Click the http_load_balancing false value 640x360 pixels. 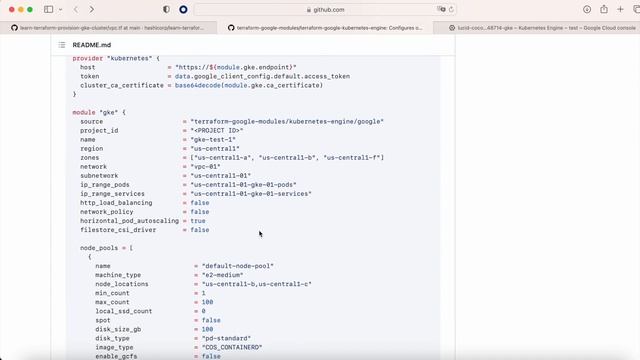(200, 203)
